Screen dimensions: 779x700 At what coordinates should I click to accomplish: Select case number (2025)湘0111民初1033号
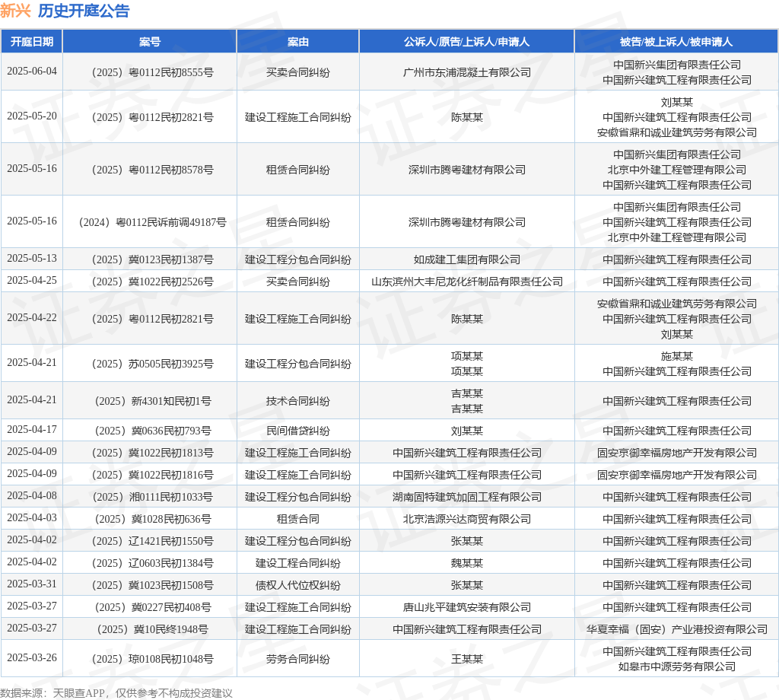pos(152,497)
